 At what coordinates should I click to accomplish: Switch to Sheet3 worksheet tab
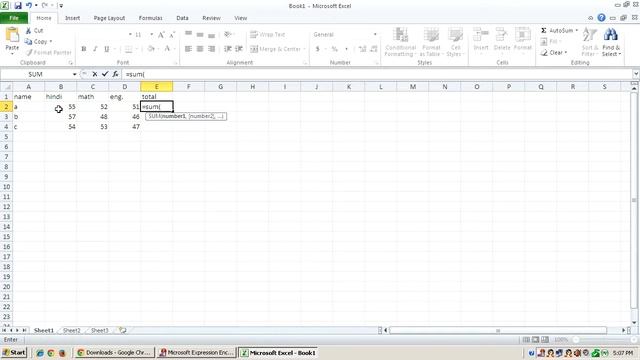tap(100, 330)
